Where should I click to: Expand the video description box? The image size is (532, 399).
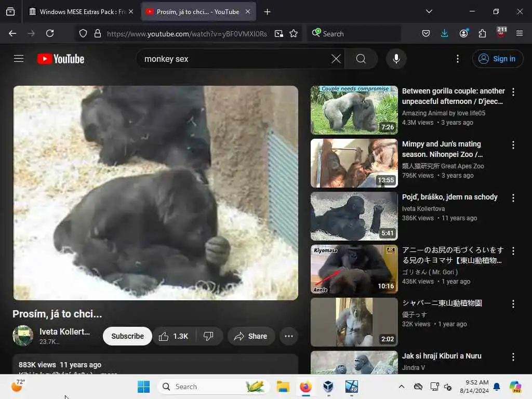tap(155, 364)
